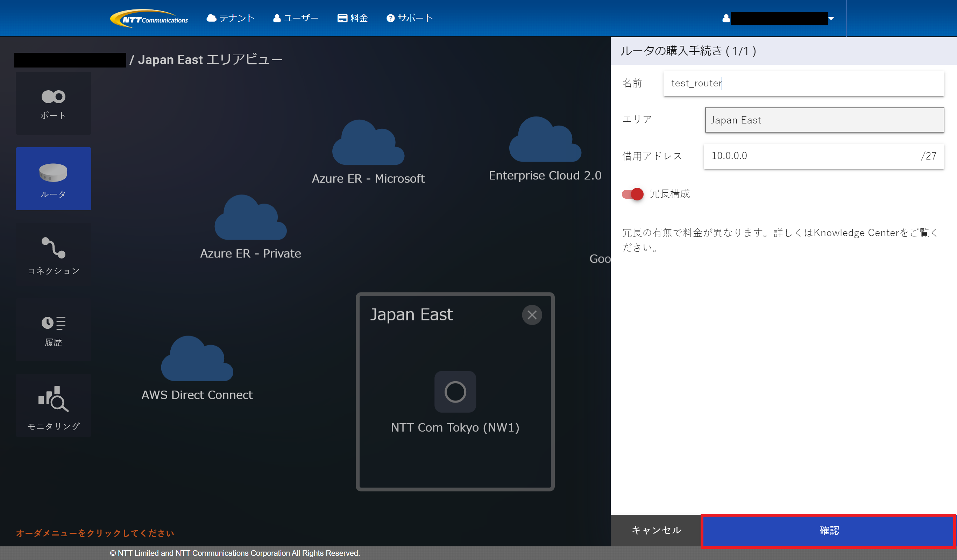Select the NTT Com Tokyo (NW1) location icon
Screen dimensions: 957x560
click(455, 392)
